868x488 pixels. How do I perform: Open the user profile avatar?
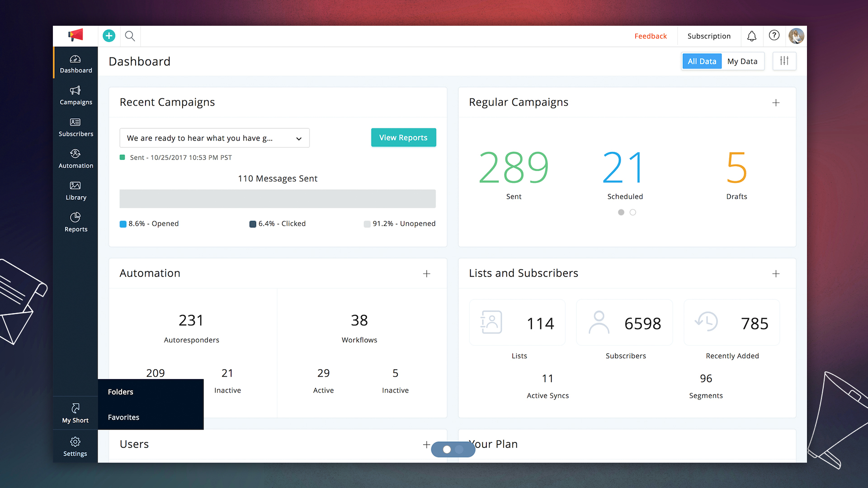tap(796, 36)
